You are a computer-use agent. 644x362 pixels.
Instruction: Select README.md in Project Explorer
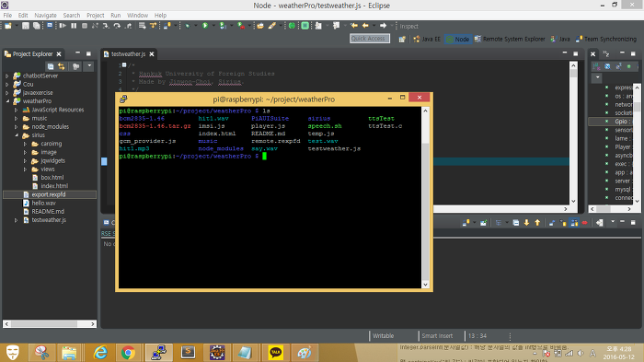(x=48, y=212)
